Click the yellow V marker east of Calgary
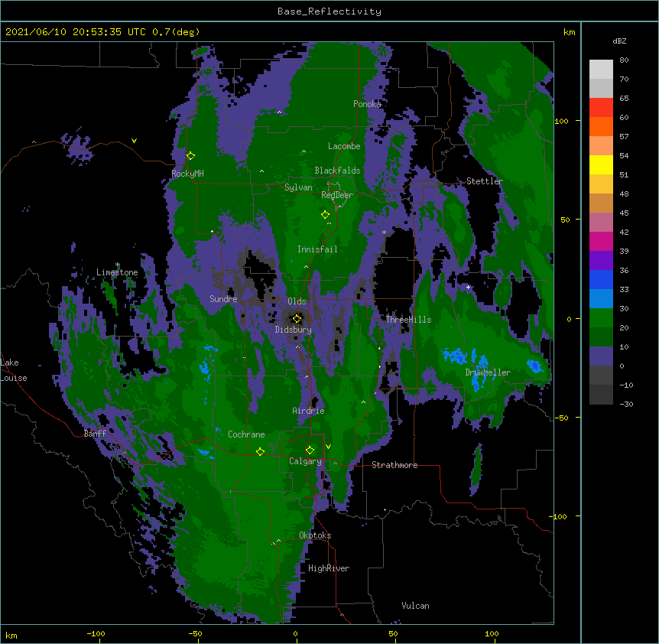The image size is (659, 644). click(328, 447)
